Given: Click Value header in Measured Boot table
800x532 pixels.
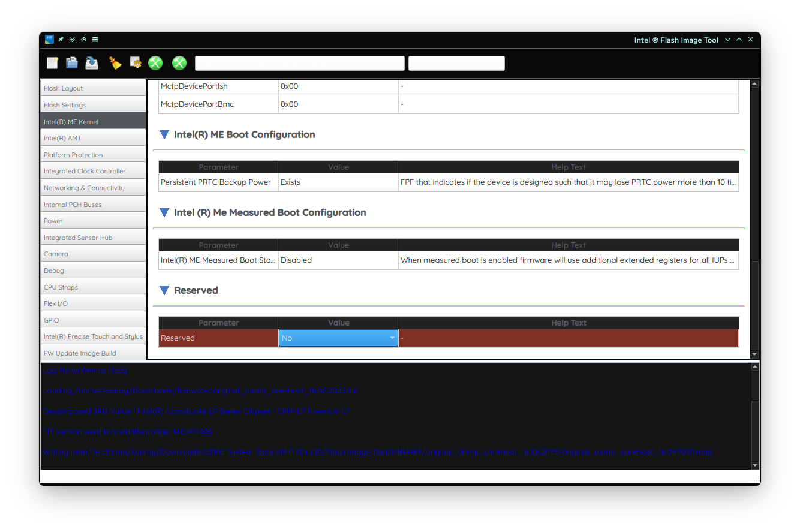Looking at the screenshot, I should (338, 245).
